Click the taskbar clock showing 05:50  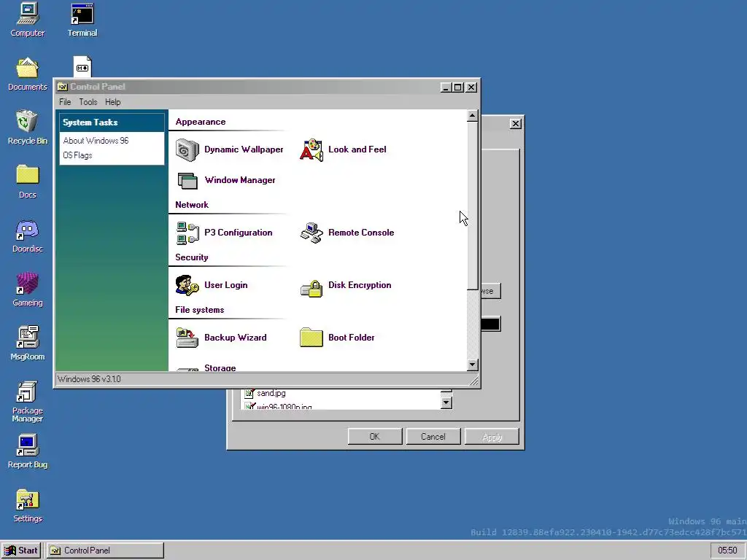click(727, 551)
